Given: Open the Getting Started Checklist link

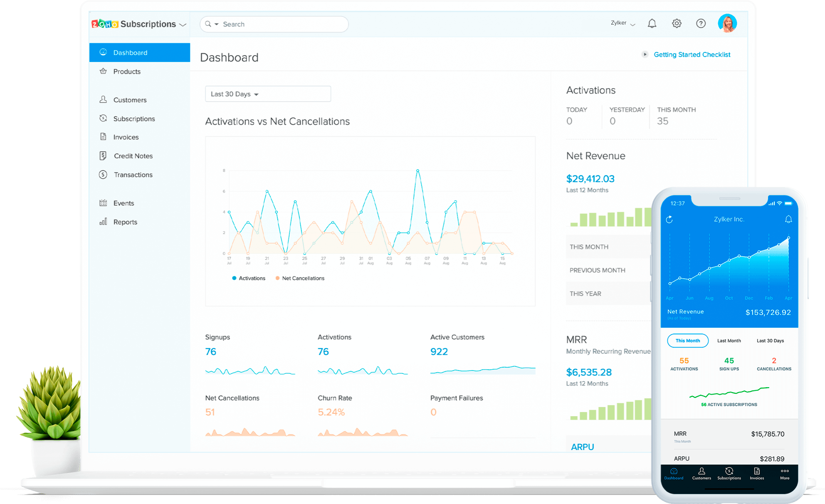Looking at the screenshot, I should [x=692, y=54].
